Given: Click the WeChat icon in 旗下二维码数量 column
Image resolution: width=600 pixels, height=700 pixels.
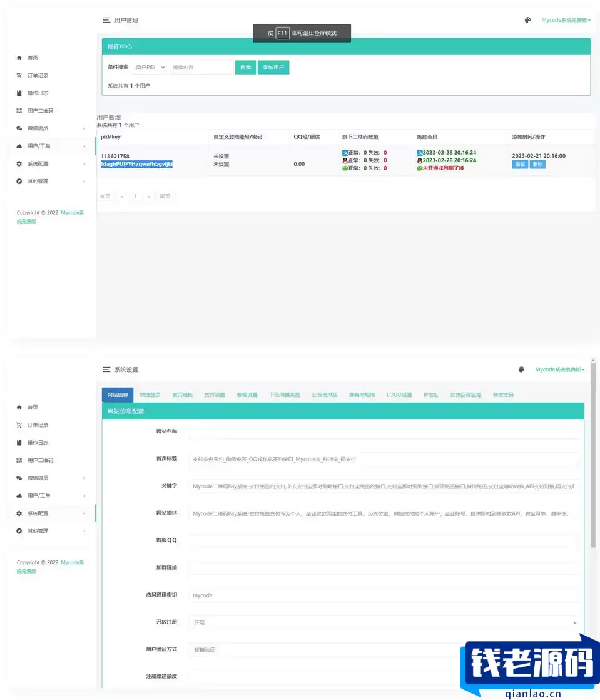Looking at the screenshot, I should point(345,168).
